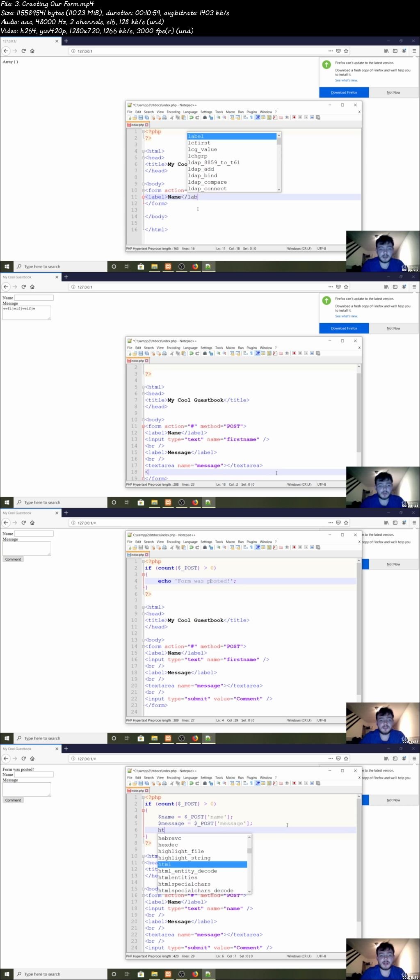
Task: Click Firefox back arrow in the 00:08:46 frame
Action: point(6,758)
